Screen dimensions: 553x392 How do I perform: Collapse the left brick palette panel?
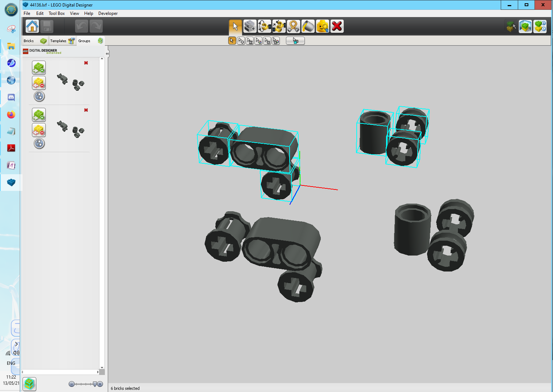[x=107, y=53]
